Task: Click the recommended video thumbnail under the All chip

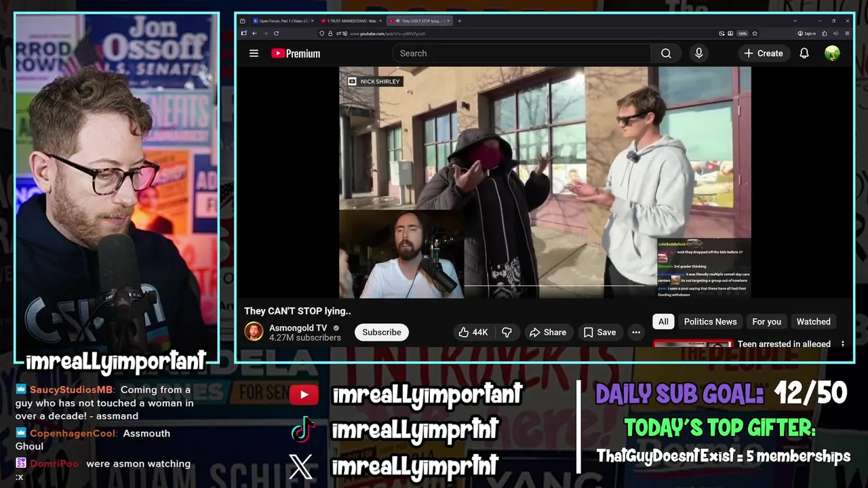Action: pos(693,344)
